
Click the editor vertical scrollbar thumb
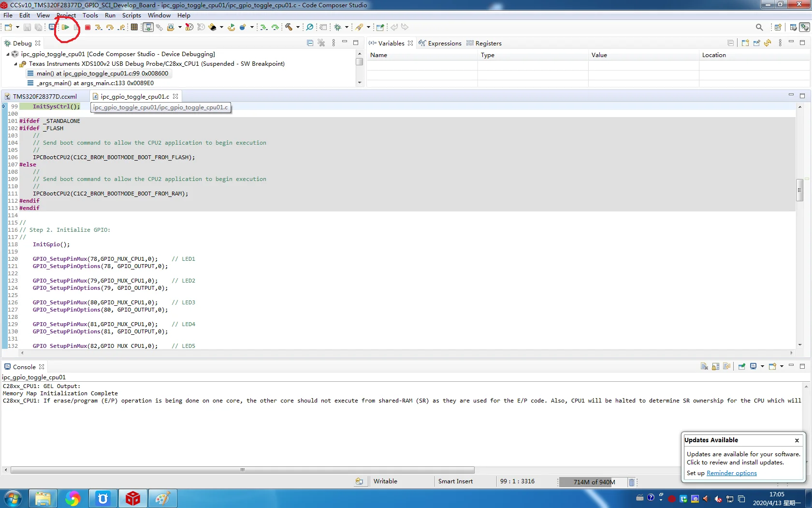click(x=800, y=190)
